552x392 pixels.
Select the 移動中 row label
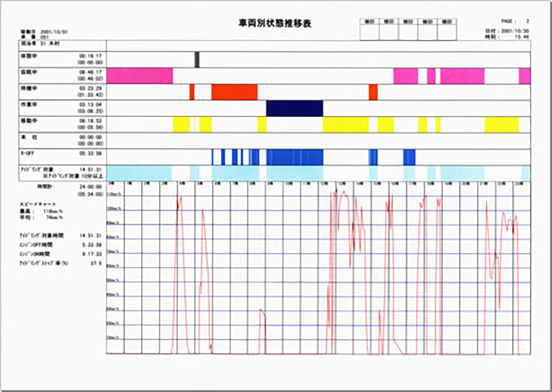coord(29,121)
